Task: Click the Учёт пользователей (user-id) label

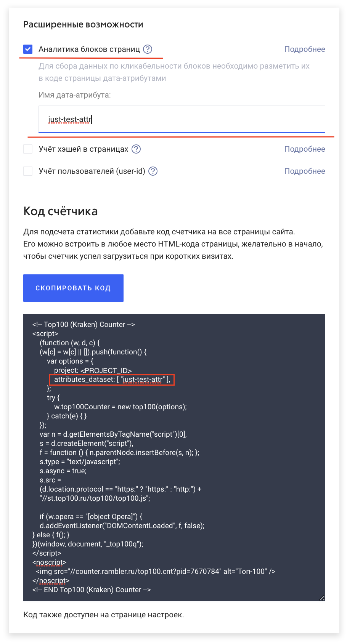Action: (x=92, y=171)
